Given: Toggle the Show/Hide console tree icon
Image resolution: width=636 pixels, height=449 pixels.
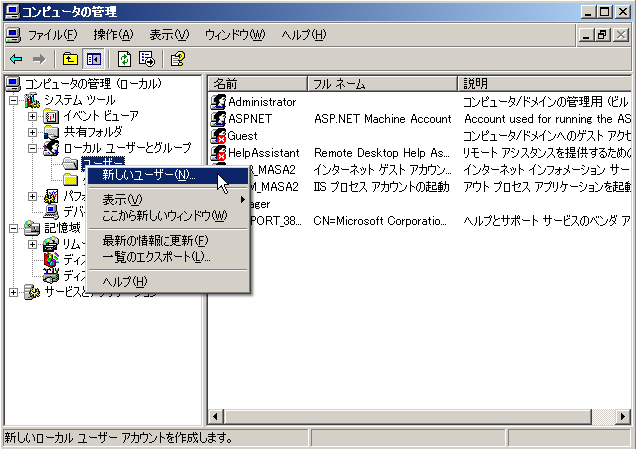Looking at the screenshot, I should click(94, 59).
